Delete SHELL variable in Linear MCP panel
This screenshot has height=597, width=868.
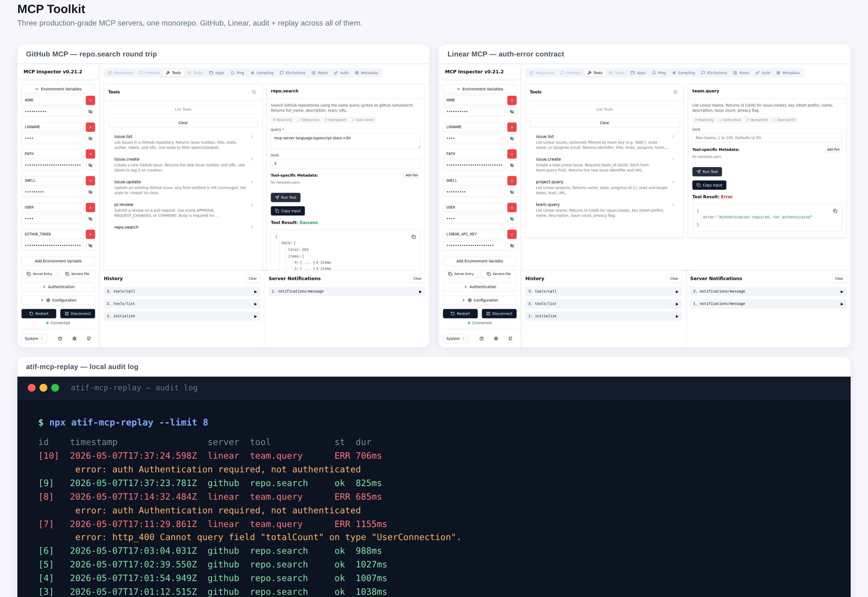(512, 181)
